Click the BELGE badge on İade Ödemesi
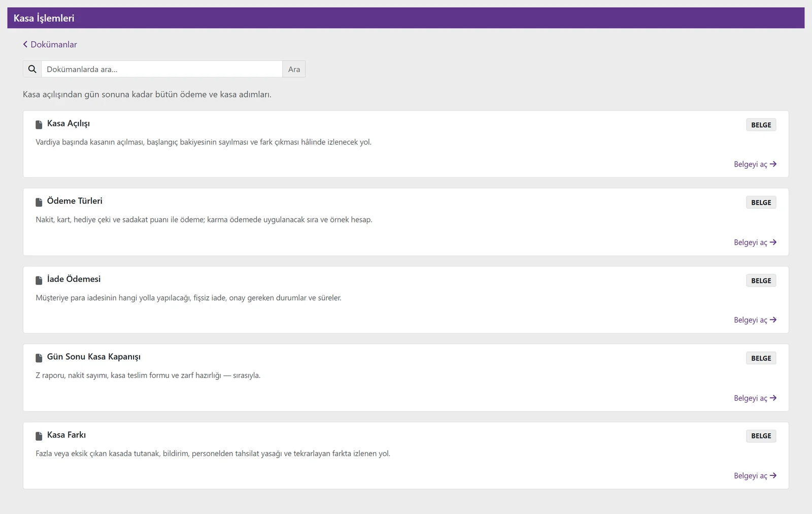The width and height of the screenshot is (812, 514). (761, 281)
